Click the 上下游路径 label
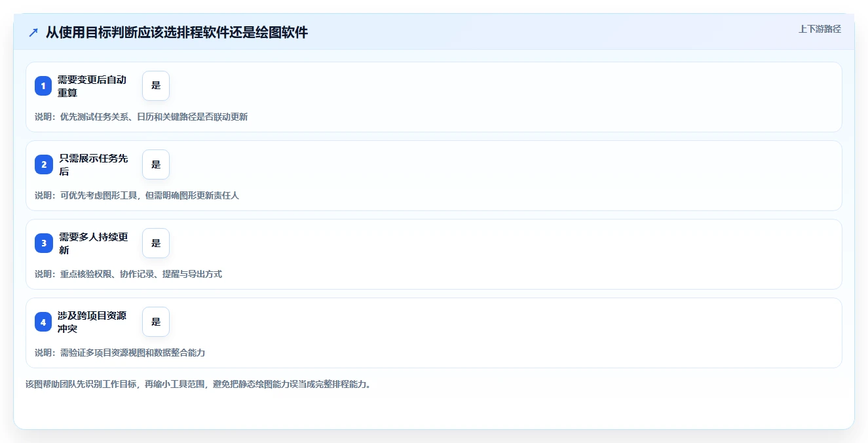 (x=820, y=29)
